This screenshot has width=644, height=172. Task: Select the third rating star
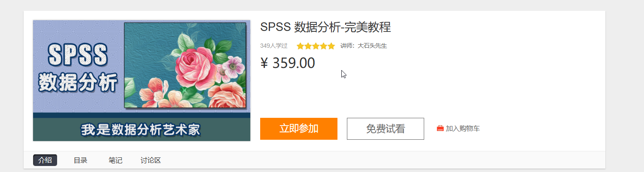(x=316, y=46)
